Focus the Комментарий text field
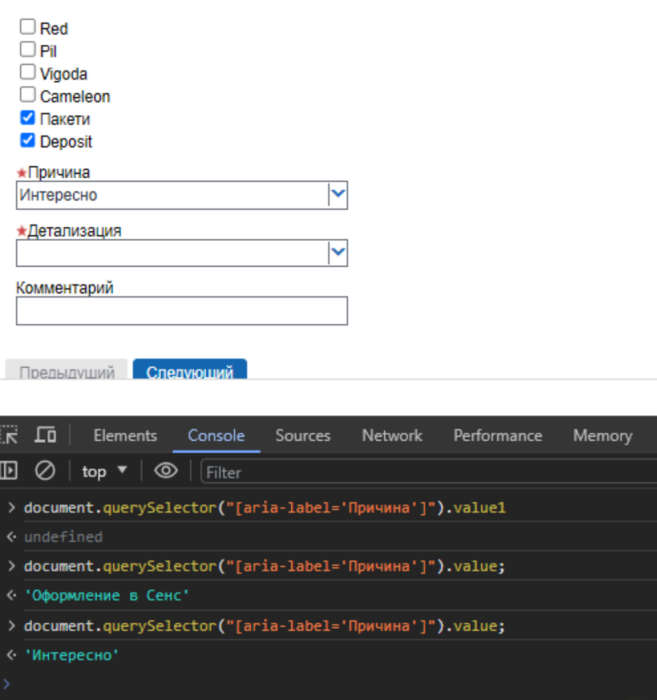The width and height of the screenshot is (657, 700). (182, 311)
